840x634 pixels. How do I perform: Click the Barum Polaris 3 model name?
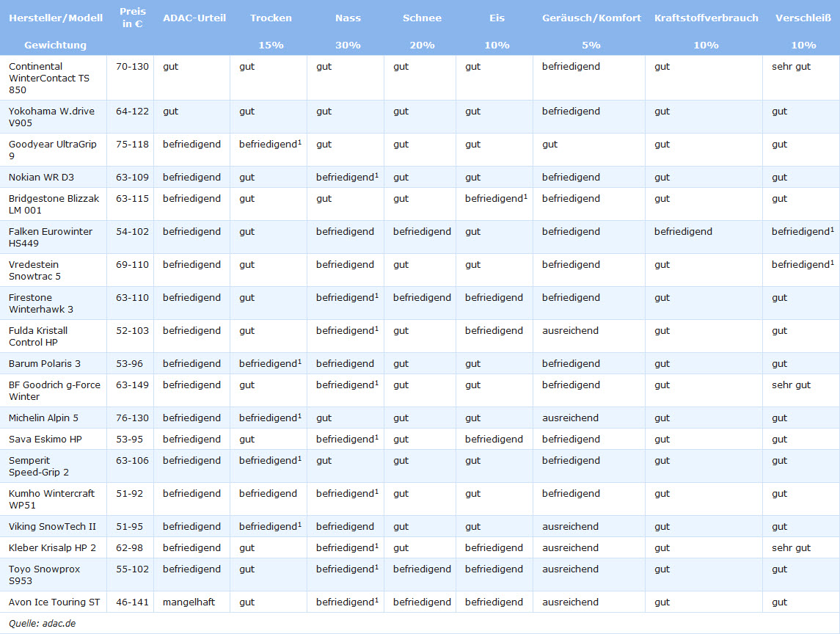pos(45,363)
